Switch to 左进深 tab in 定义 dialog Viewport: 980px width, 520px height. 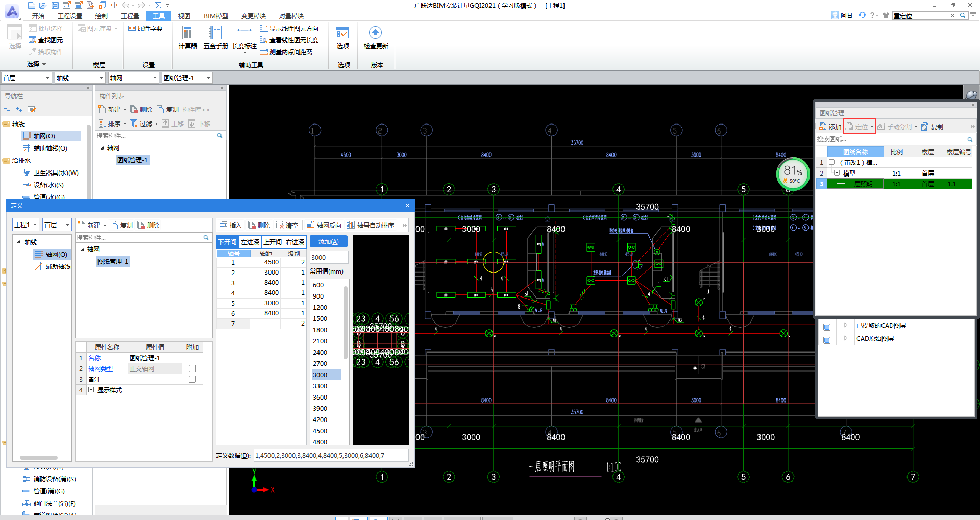pos(250,242)
